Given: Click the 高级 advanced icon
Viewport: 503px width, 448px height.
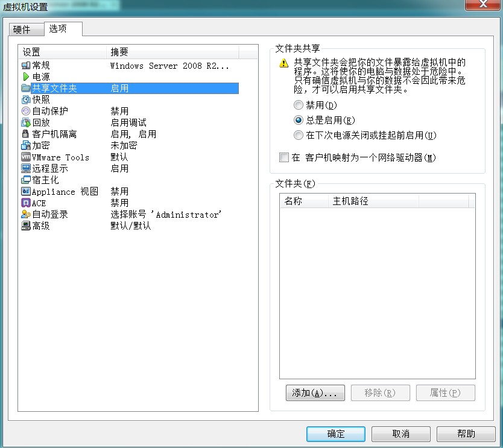Looking at the screenshot, I should [x=26, y=226].
